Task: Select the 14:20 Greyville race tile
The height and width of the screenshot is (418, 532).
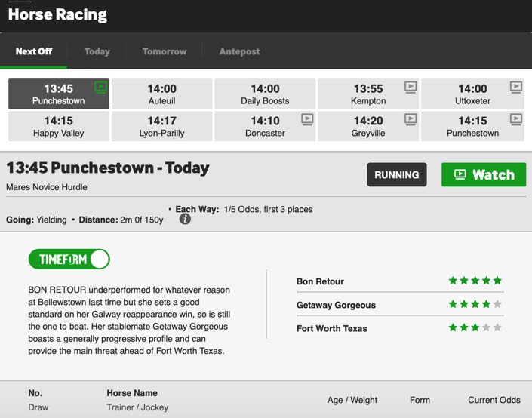Action: pyautogui.click(x=368, y=126)
